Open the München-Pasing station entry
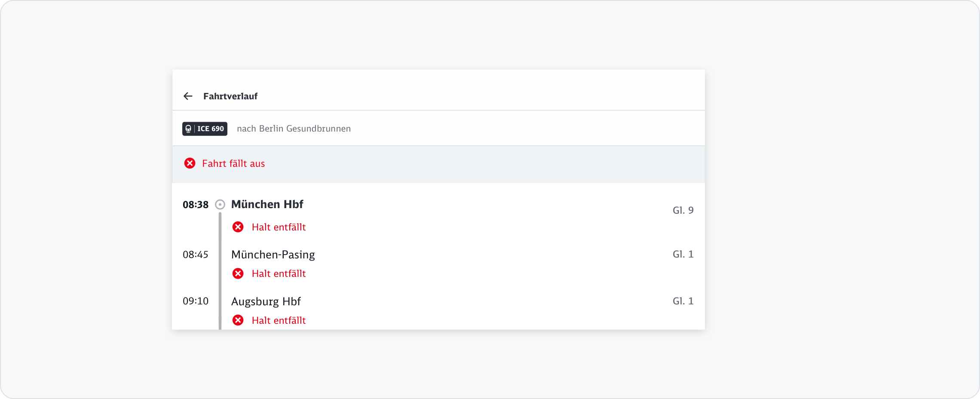Viewport: 980px width, 399px height. click(273, 255)
